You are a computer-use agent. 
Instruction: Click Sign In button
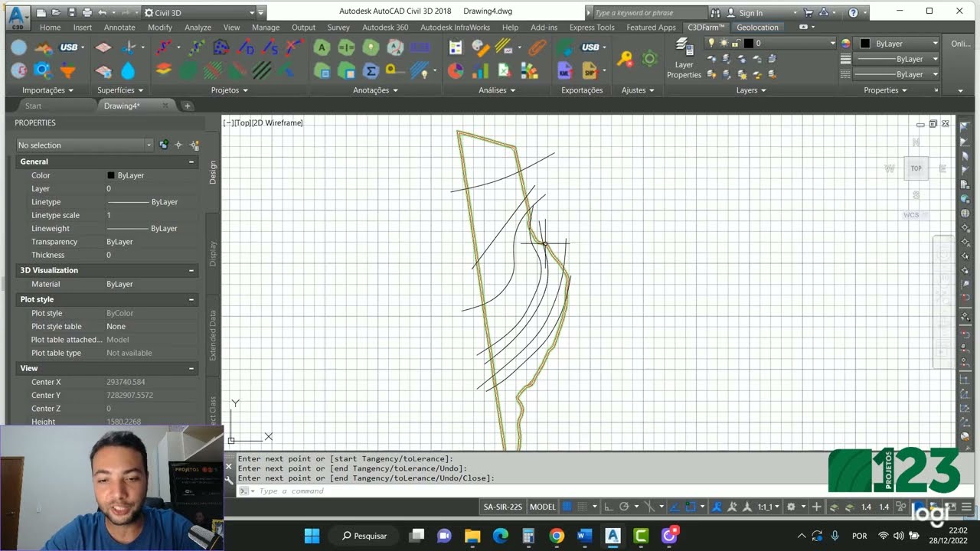[750, 12]
